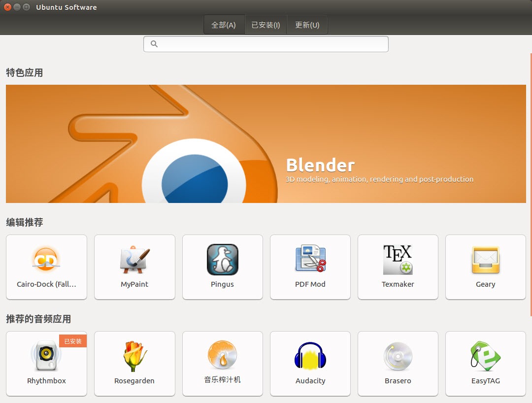Click the PDF Mod app icon
532x403 pixels.
[310, 260]
